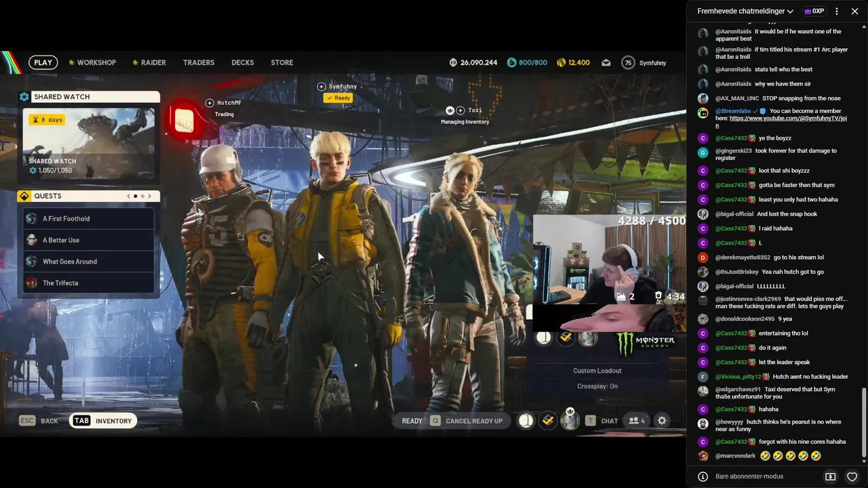Select quest The Trifecta
This screenshot has height=488, width=868.
(89, 283)
